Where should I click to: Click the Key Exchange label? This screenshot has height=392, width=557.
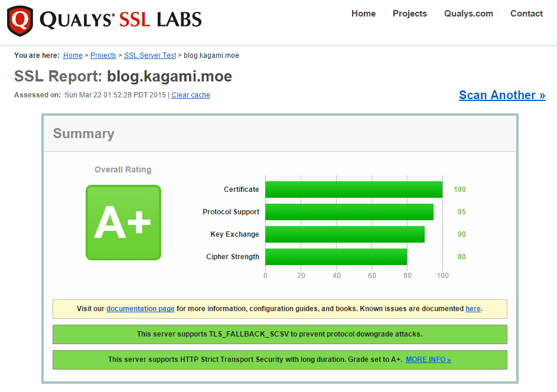pyautogui.click(x=234, y=234)
